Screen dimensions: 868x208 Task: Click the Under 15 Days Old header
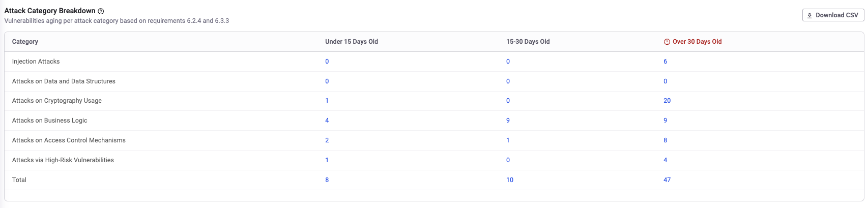click(352, 42)
